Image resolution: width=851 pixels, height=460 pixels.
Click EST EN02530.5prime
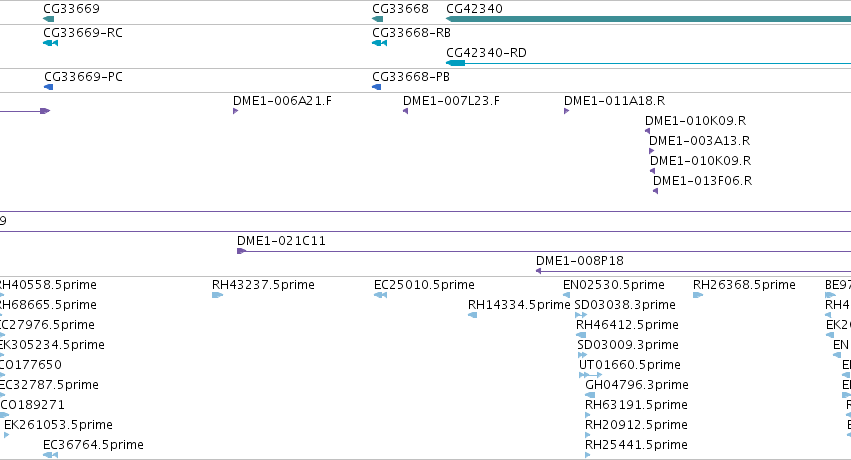tap(614, 285)
